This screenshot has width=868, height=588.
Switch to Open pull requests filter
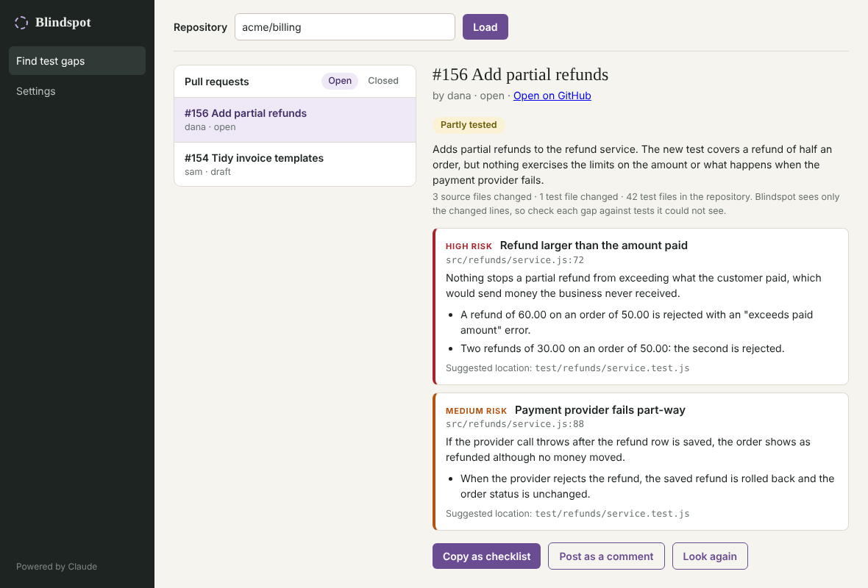point(339,81)
